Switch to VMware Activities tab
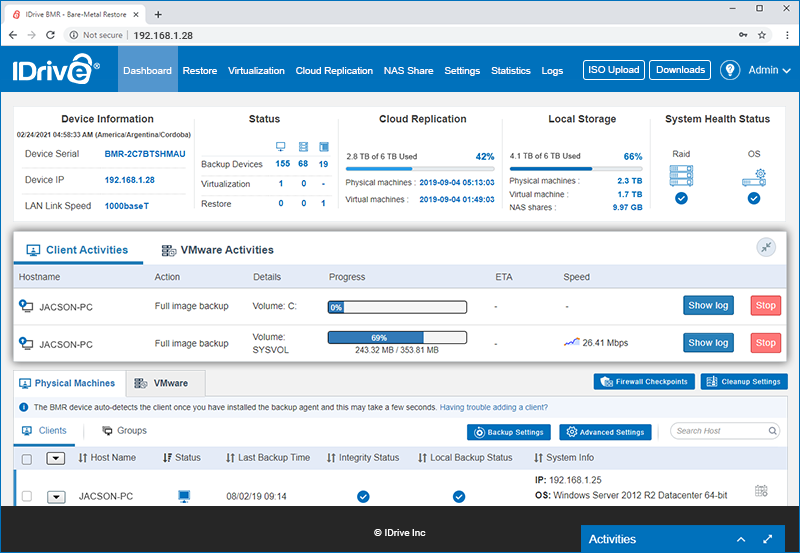Screen dimensions: 800x553 click(x=218, y=250)
